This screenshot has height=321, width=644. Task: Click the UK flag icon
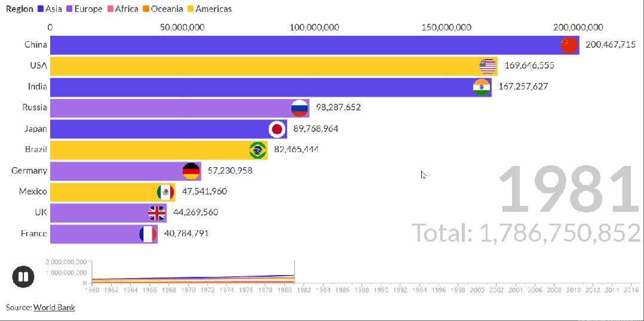[x=157, y=213]
